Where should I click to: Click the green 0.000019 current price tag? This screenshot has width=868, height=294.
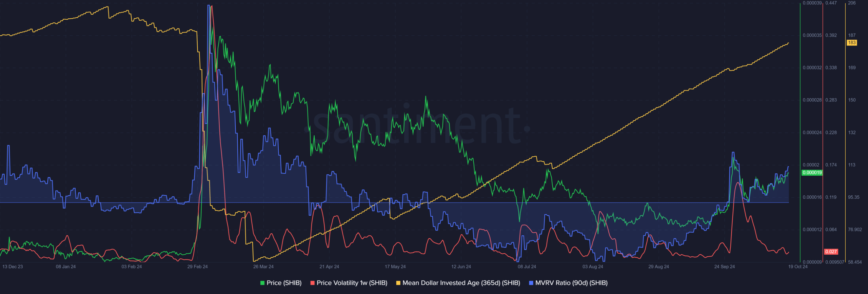tap(812, 173)
